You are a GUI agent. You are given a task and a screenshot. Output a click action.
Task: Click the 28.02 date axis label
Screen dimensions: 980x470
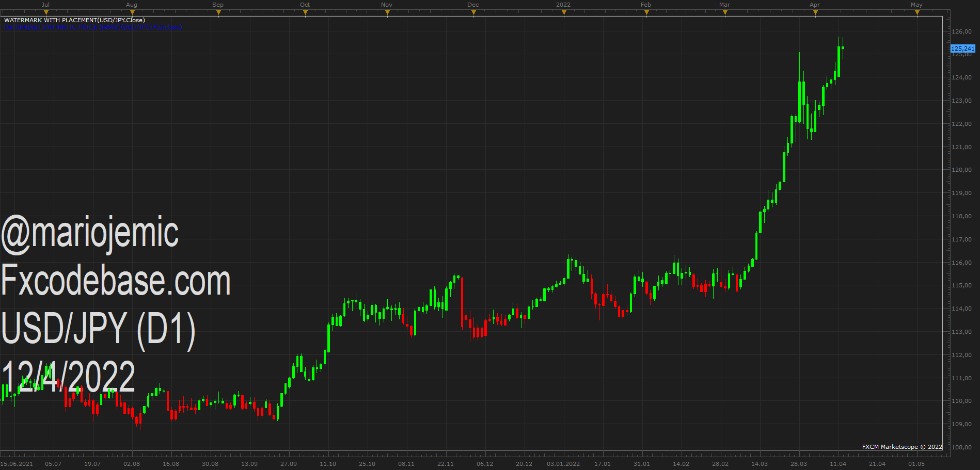tap(720, 464)
